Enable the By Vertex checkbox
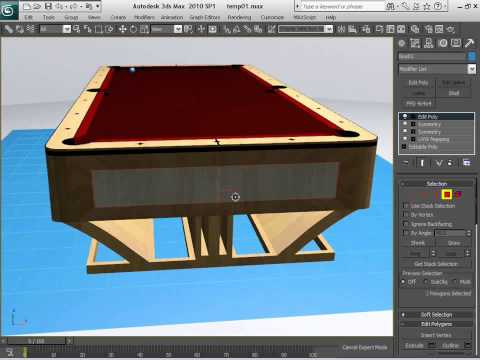Viewport: 480px width, 360px height. click(406, 215)
